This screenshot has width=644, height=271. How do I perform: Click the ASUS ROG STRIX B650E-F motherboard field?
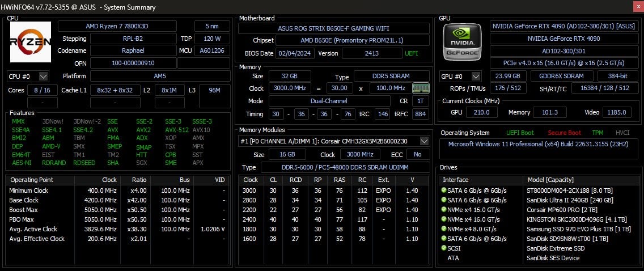coord(333,28)
